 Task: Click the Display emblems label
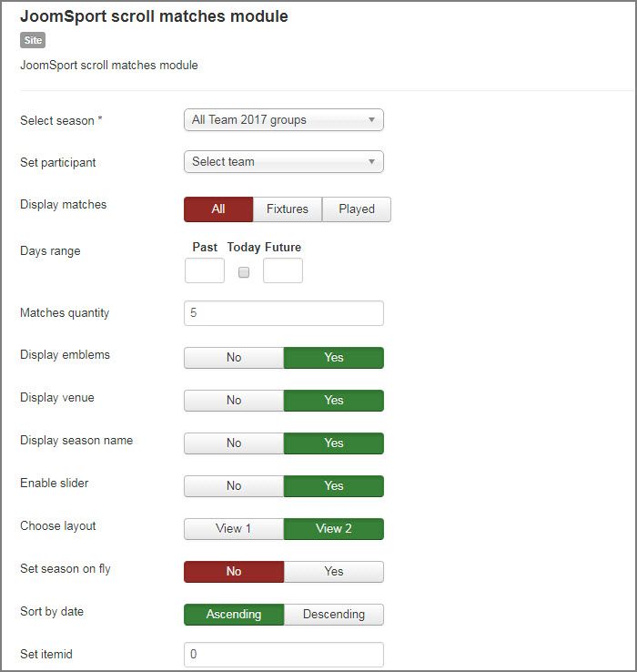(x=66, y=355)
